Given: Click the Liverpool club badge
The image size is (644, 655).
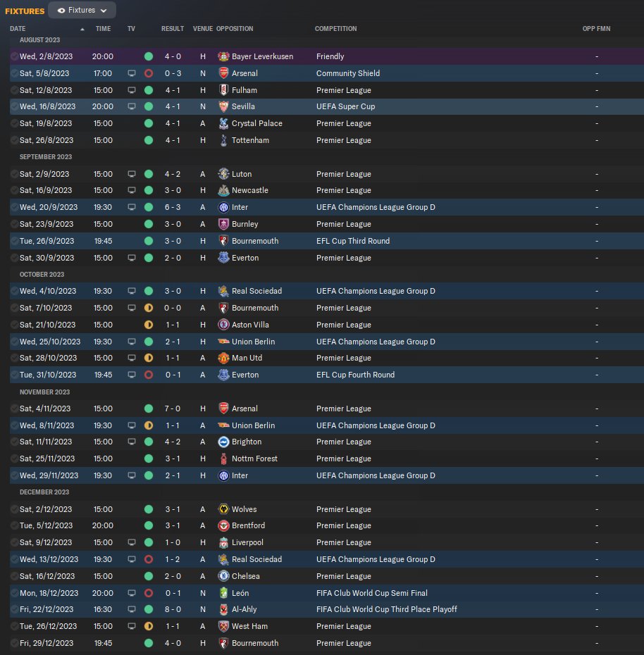Looking at the screenshot, I should [x=223, y=542].
